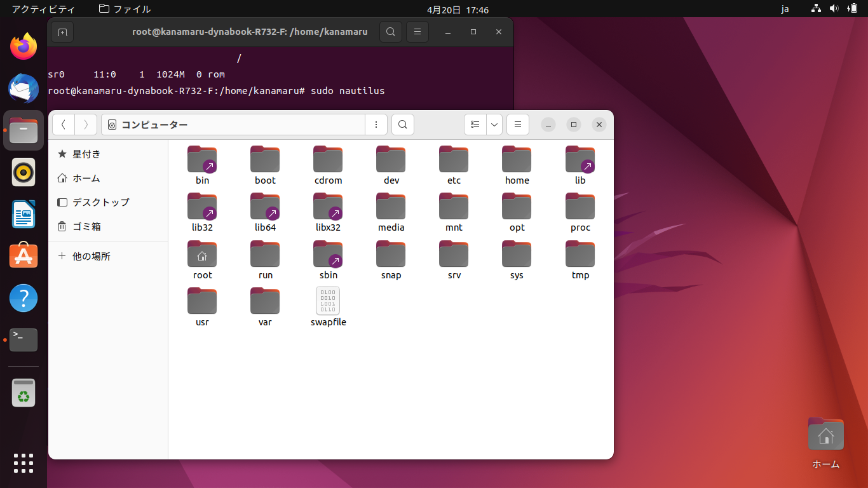Open ja input source menu
This screenshot has height=488, width=868.
point(785,9)
